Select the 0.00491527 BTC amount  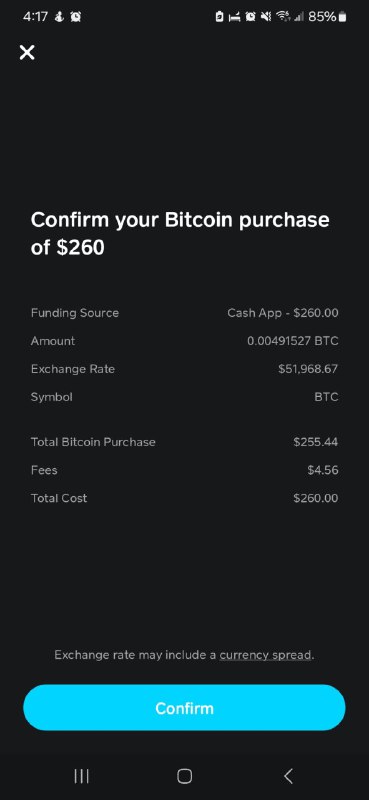tap(293, 341)
